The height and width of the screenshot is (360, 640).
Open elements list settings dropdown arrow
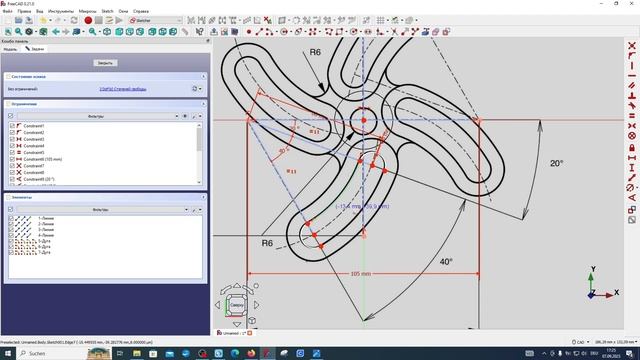[200, 209]
